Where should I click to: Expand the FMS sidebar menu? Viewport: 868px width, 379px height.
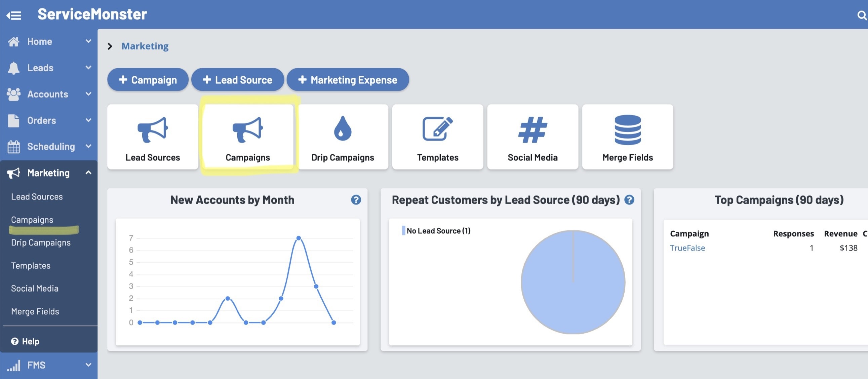[x=88, y=365]
